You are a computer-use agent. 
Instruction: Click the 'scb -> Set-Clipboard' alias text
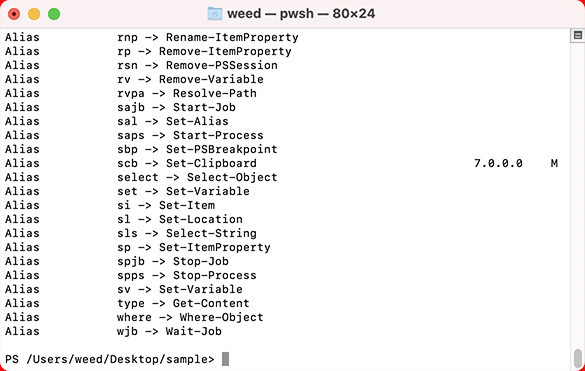(187, 163)
